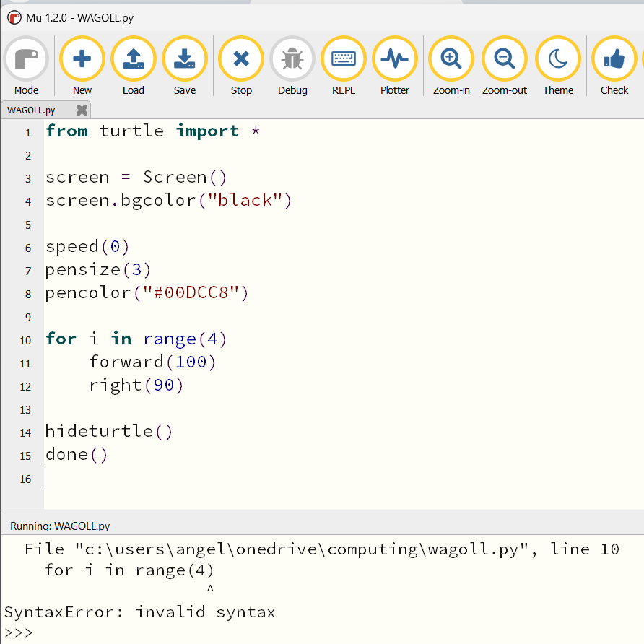Image resolution: width=644 pixels, height=644 pixels.
Task: Save the current script
Action: point(185,66)
